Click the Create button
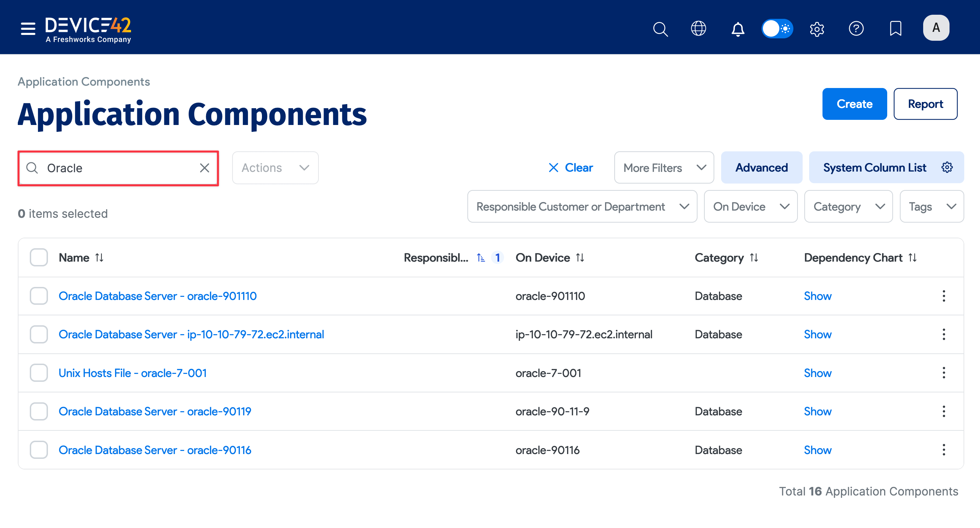This screenshot has width=980, height=528. click(854, 104)
